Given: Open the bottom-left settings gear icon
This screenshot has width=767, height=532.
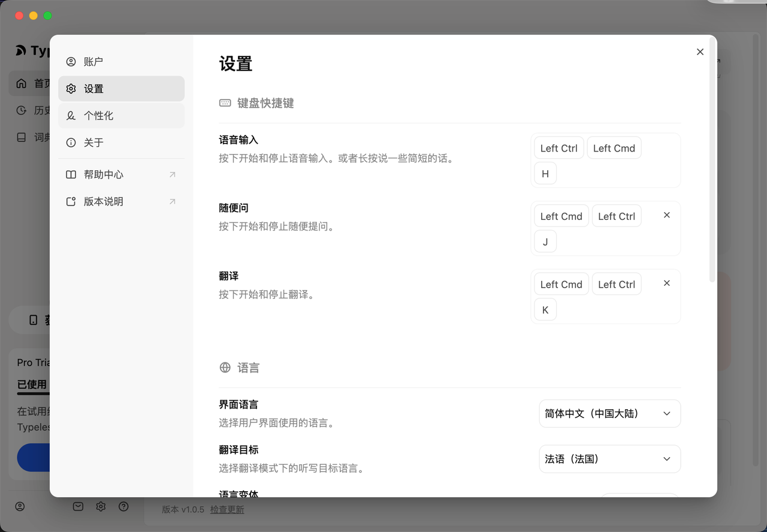Looking at the screenshot, I should click(101, 507).
